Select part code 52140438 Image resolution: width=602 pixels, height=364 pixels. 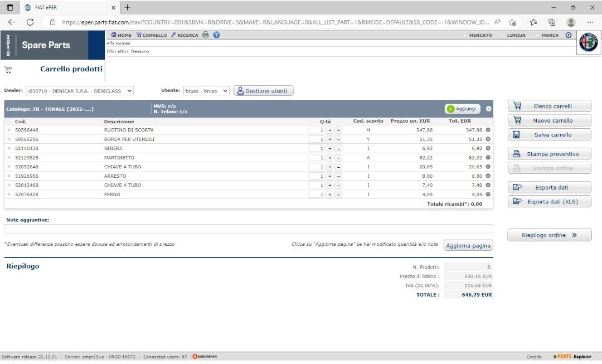pyautogui.click(x=27, y=149)
